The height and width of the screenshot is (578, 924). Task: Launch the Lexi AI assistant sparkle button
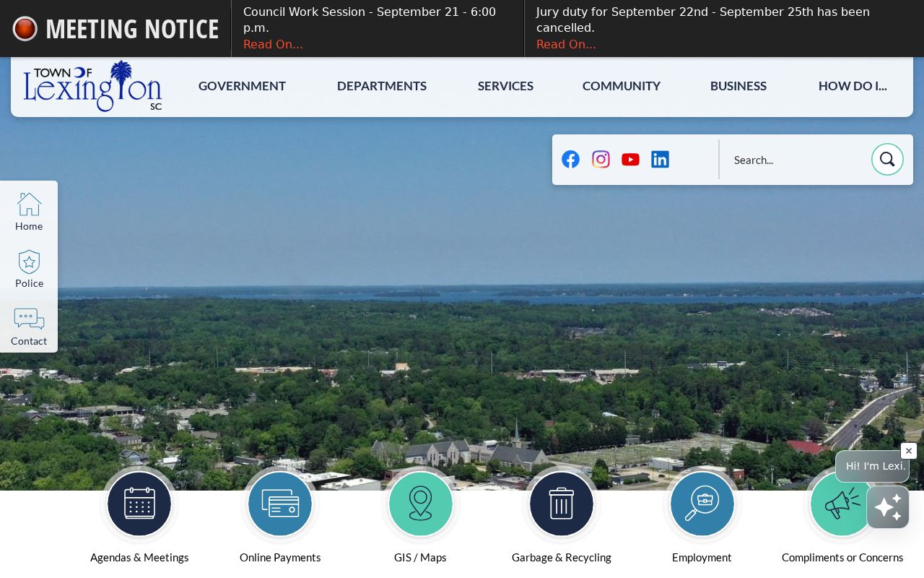coord(888,507)
